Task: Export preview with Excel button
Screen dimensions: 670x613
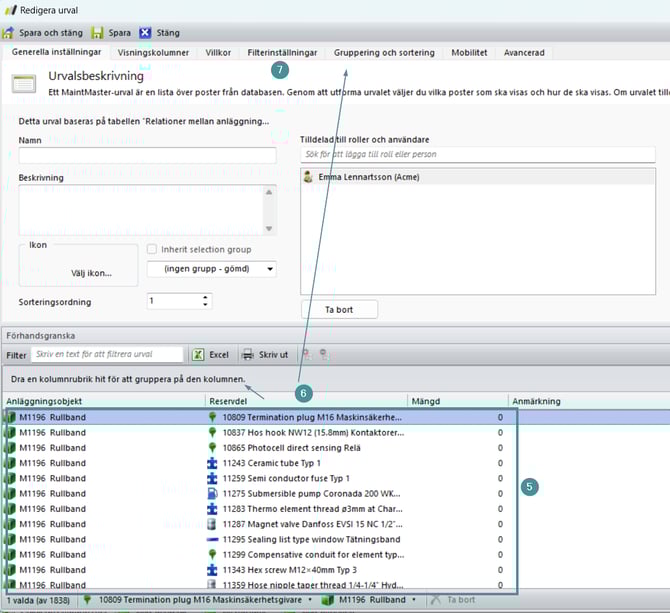Action: click(211, 355)
